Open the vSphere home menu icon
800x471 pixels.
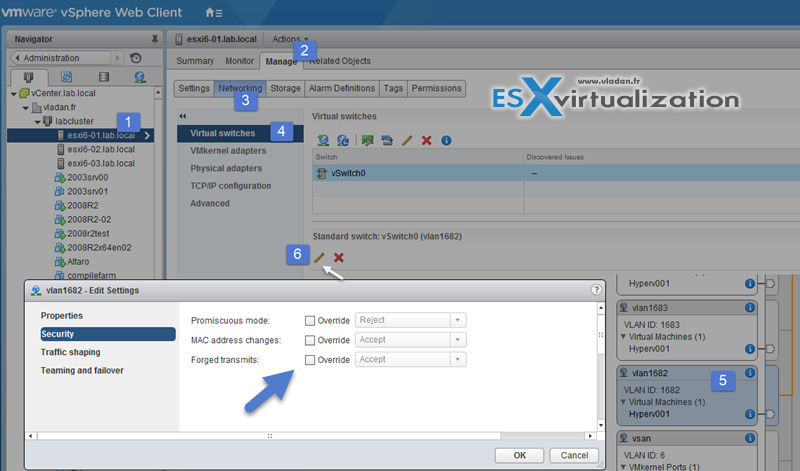pos(213,13)
